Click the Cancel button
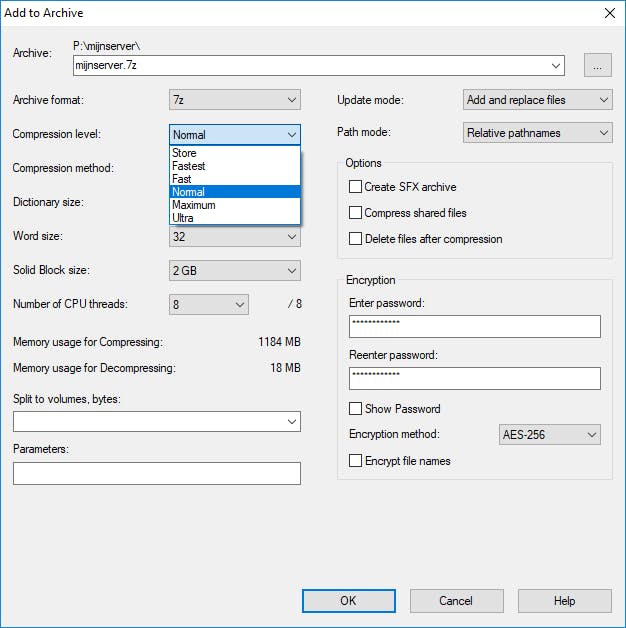 (x=456, y=601)
